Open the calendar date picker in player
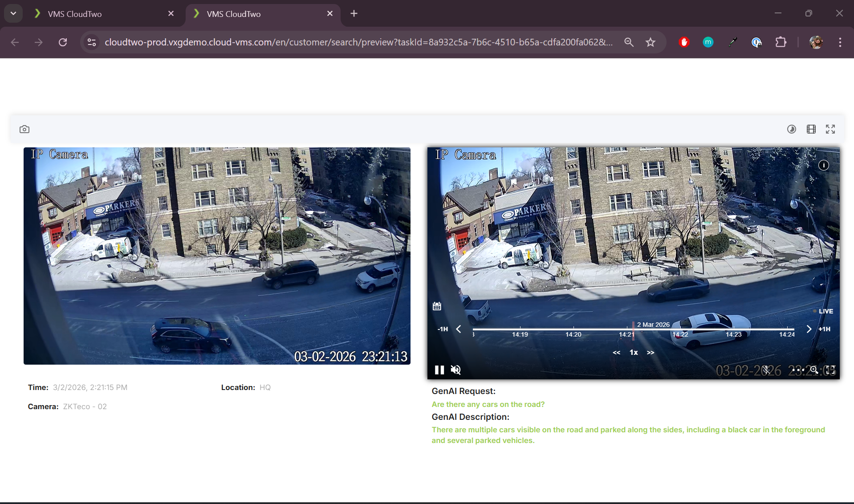The width and height of the screenshot is (854, 504). pyautogui.click(x=437, y=306)
